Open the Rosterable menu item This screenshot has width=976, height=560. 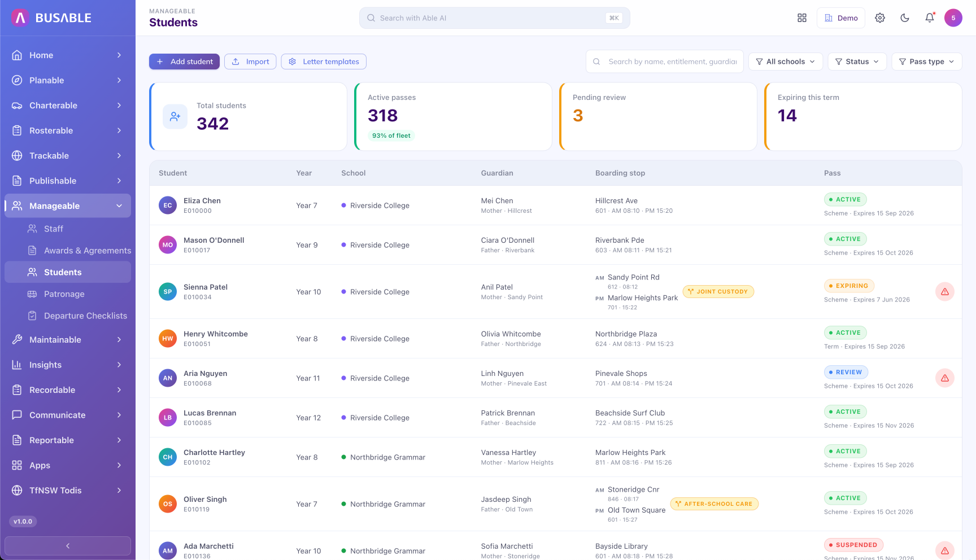[68, 130]
